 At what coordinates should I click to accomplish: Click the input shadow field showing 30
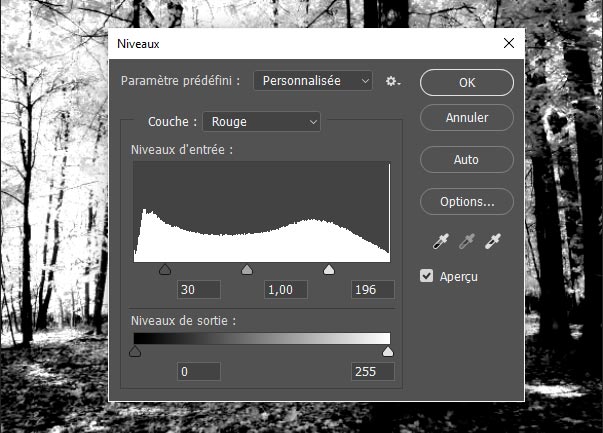199,290
